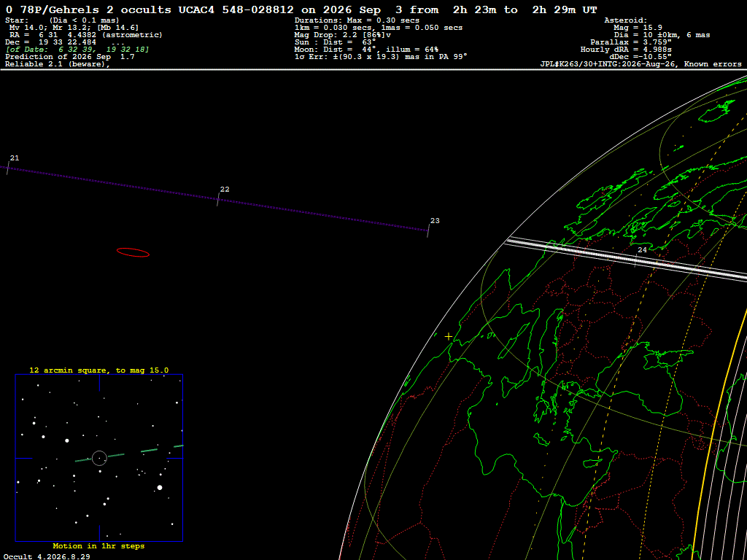Click the purple dotted asteroid track line
The height and width of the screenshot is (560, 747).
tap(214, 198)
